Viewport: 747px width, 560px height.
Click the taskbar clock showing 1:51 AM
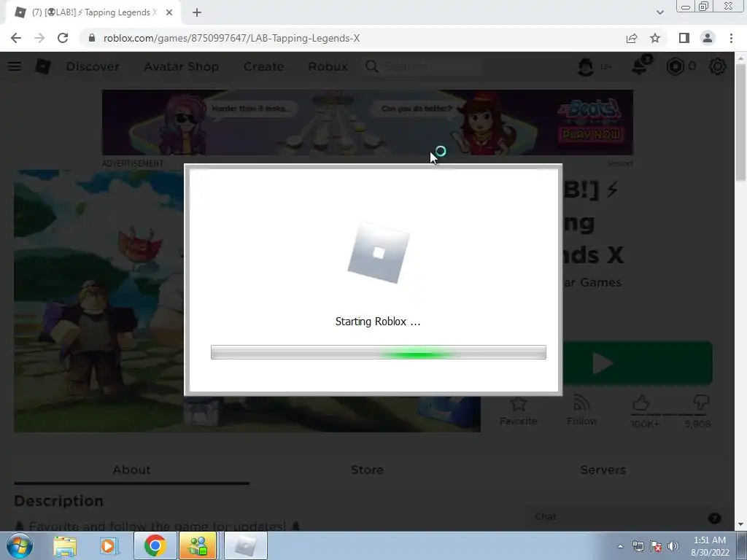point(709,546)
